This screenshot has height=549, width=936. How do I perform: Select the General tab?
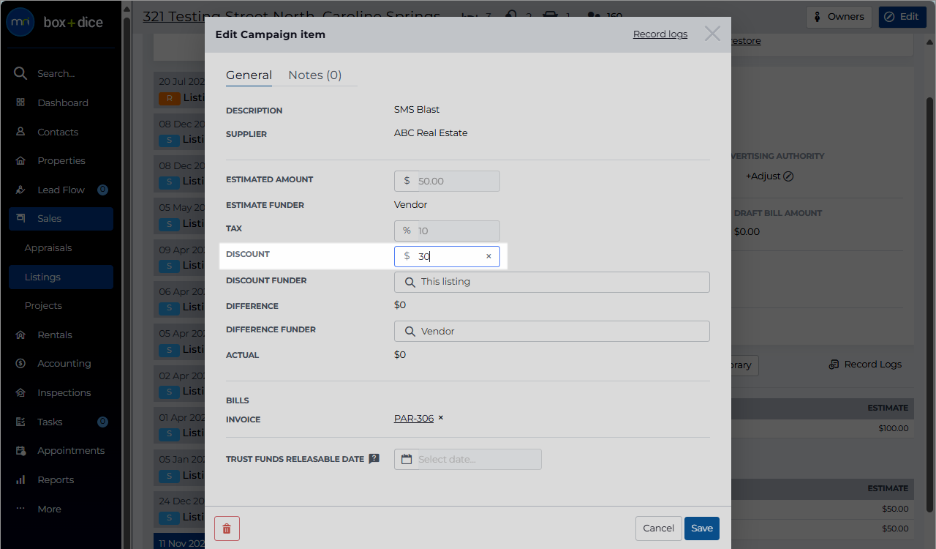click(248, 75)
